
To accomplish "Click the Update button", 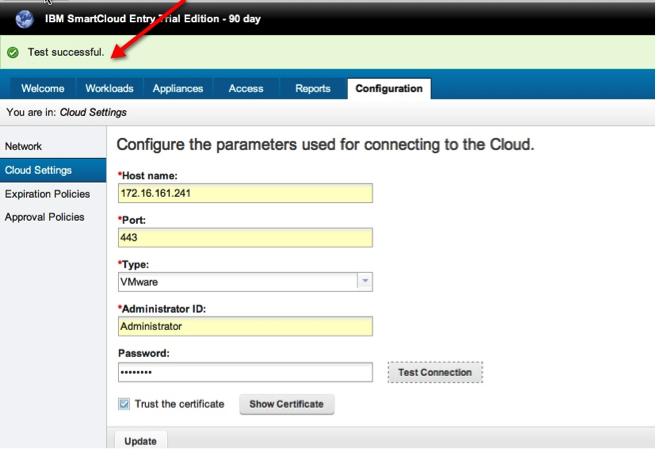I will 141,441.
